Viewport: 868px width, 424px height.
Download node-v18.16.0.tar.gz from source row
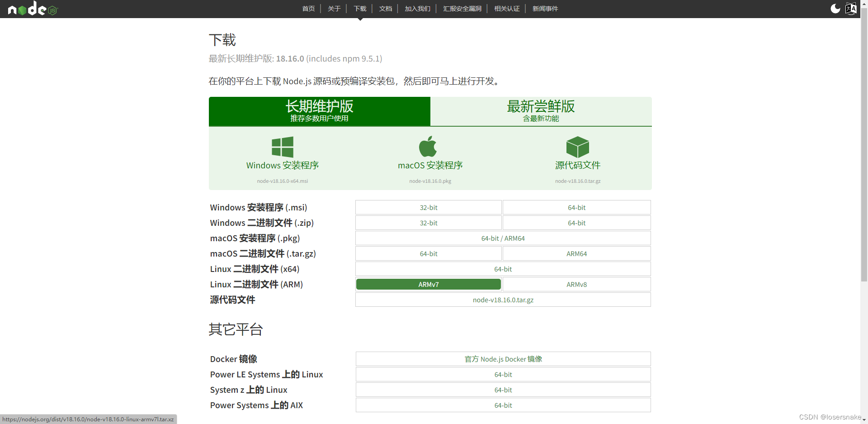(x=503, y=300)
